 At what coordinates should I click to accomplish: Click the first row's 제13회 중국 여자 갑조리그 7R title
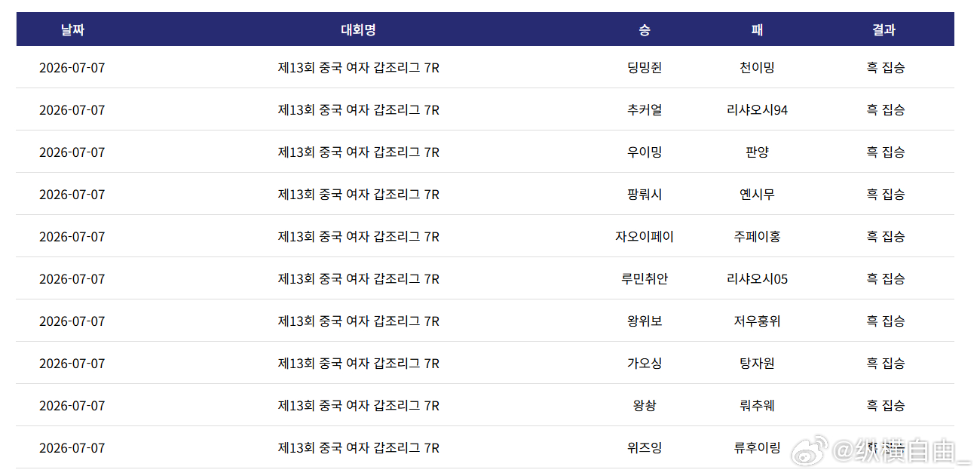click(x=358, y=68)
